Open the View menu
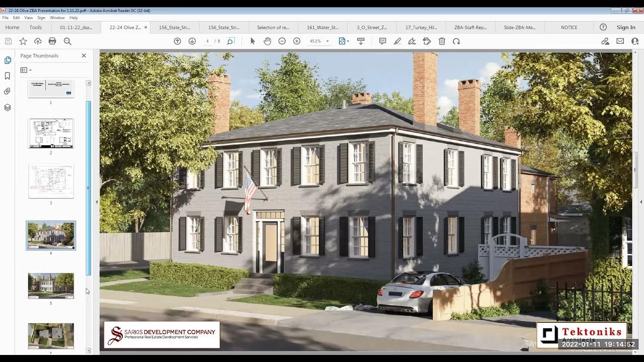The height and width of the screenshot is (362, 644). [x=28, y=18]
